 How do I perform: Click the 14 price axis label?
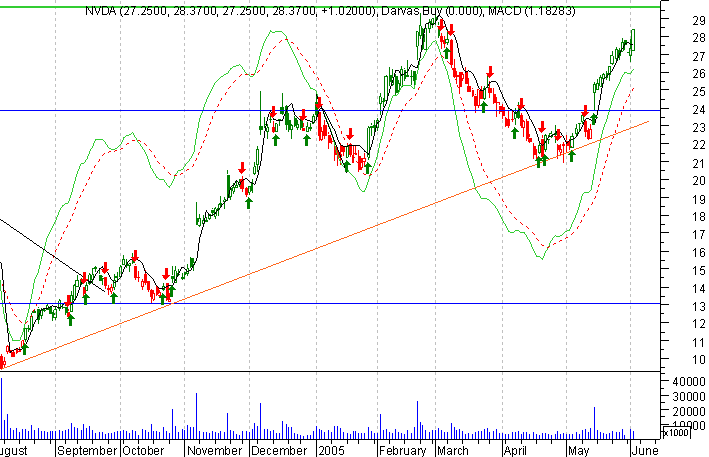click(x=699, y=288)
